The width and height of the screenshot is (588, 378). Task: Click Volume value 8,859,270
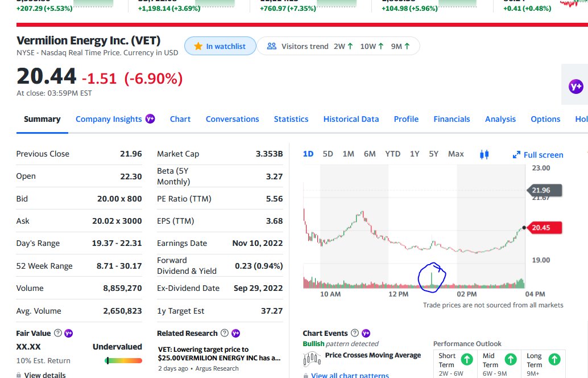[x=122, y=288]
